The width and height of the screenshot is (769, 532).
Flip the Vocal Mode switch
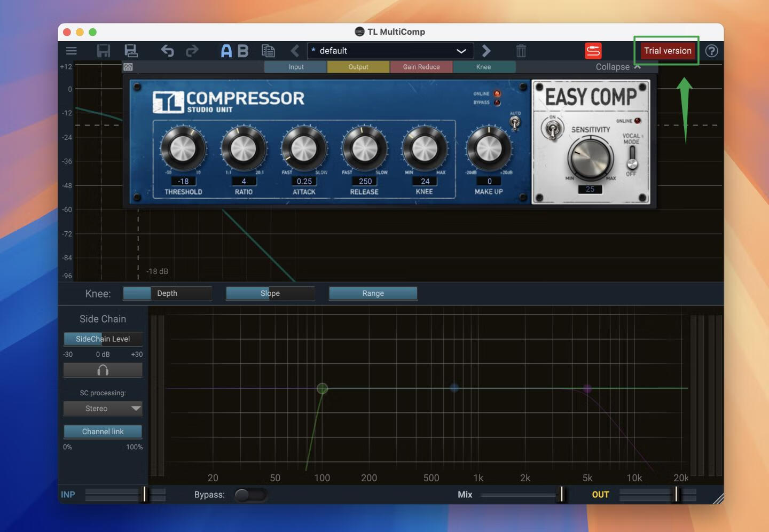click(x=632, y=157)
